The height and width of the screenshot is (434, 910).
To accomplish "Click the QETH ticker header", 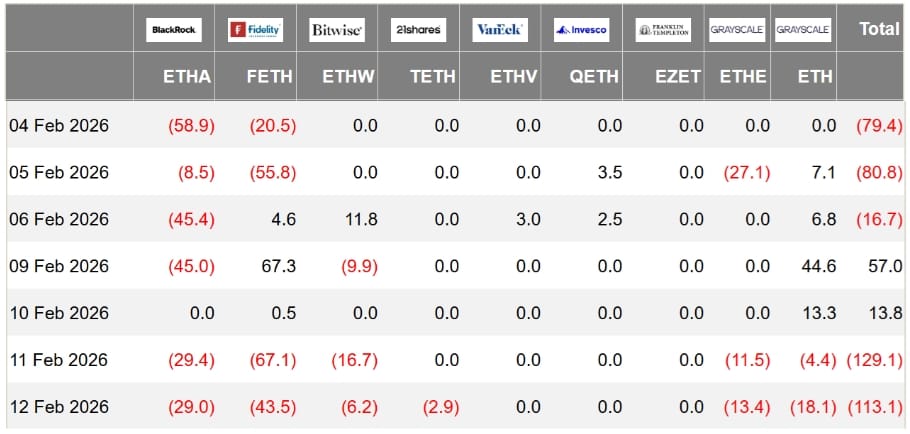I will tap(596, 77).
